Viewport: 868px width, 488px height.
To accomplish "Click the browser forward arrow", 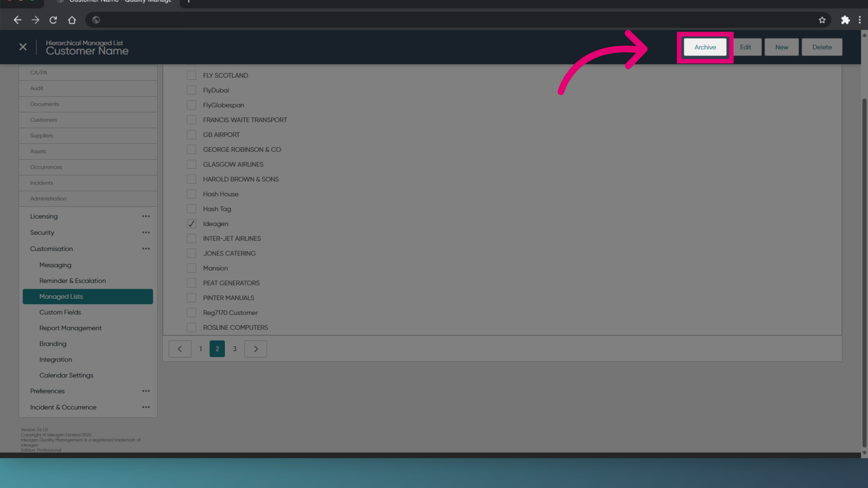I will click(35, 20).
